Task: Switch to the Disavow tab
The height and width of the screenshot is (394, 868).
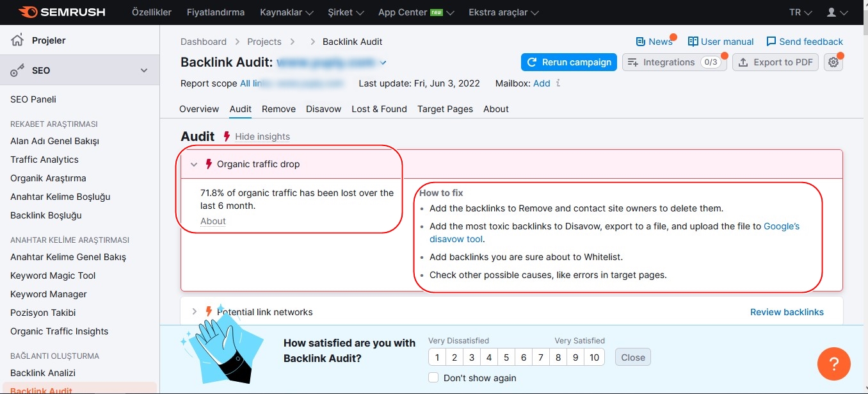Action: click(323, 109)
